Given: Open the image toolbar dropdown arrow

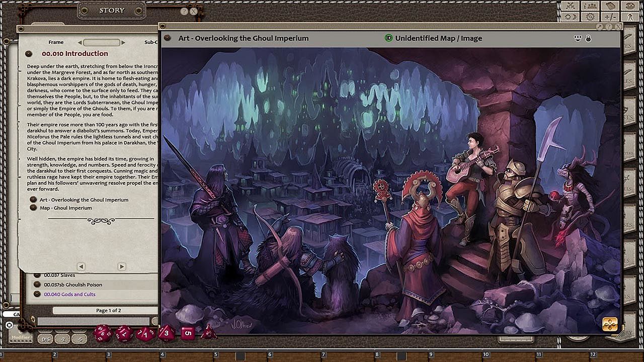Looking at the screenshot, I should tap(578, 38).
